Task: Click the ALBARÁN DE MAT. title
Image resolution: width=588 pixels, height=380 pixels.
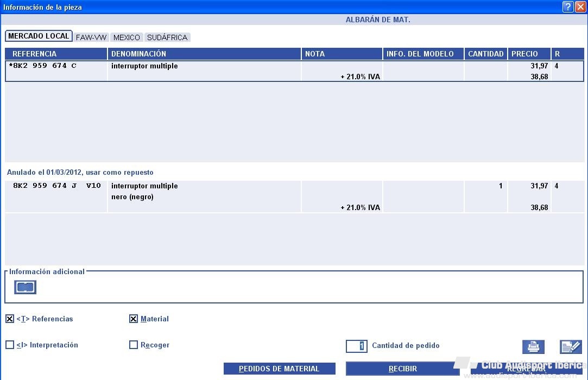Action: pos(378,20)
